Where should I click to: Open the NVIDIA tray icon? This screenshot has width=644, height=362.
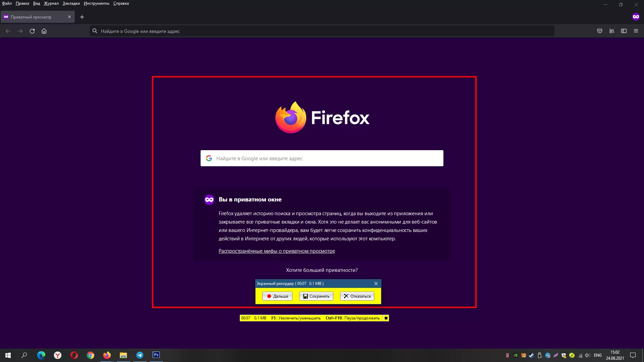point(516,355)
